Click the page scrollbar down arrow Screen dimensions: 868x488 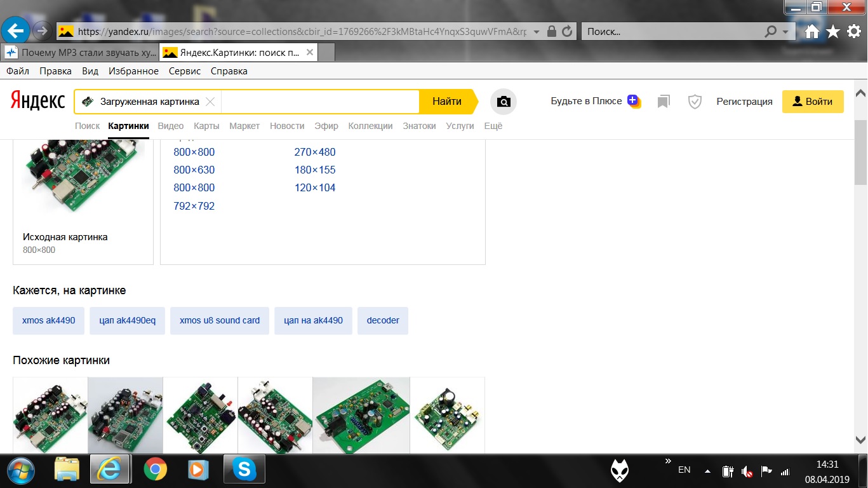861,440
